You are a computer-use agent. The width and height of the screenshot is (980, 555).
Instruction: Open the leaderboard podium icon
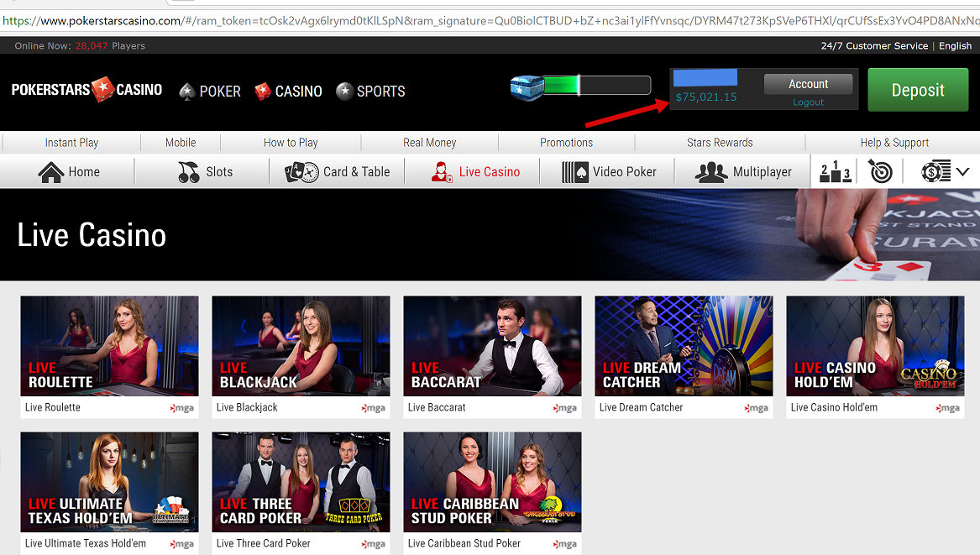click(835, 172)
